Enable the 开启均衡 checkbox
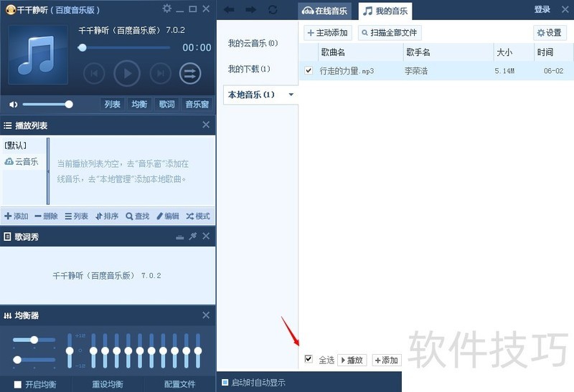Viewport: 574px width, 392px height. click(17, 384)
